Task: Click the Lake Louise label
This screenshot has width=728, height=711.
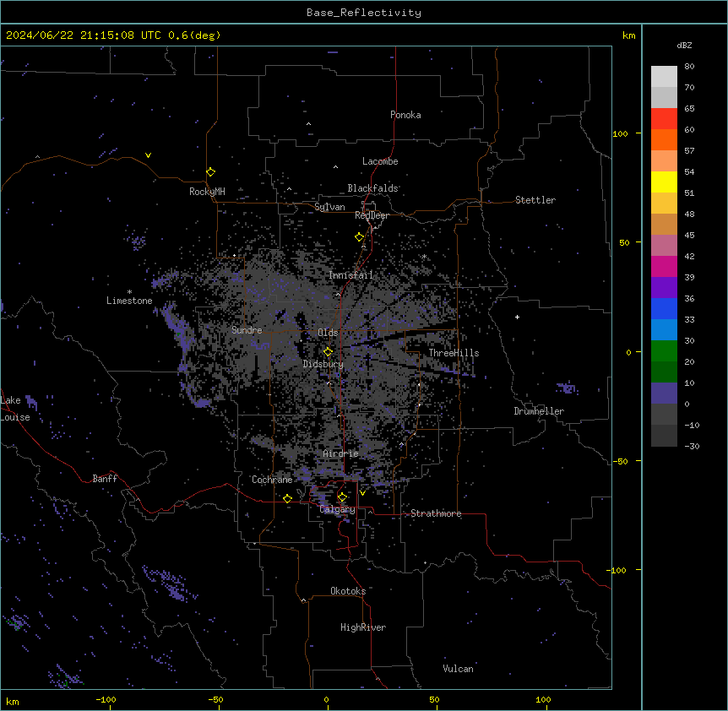Action: click(15, 409)
